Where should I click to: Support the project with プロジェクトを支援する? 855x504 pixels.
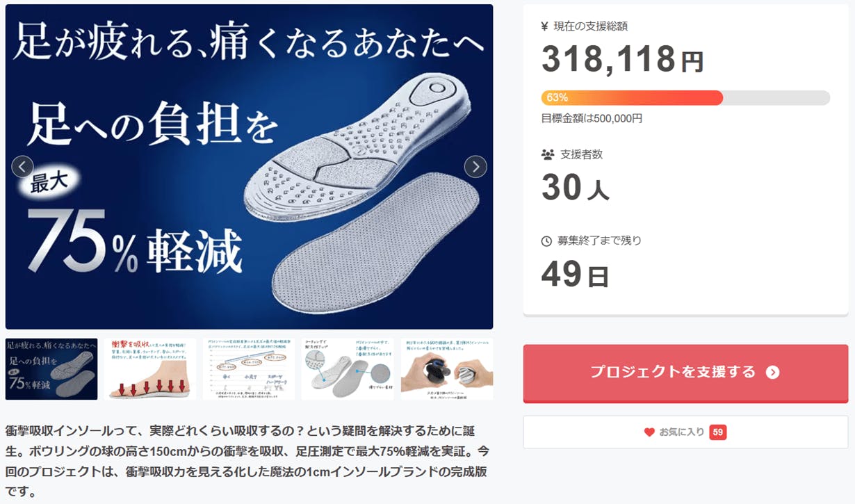point(685,373)
